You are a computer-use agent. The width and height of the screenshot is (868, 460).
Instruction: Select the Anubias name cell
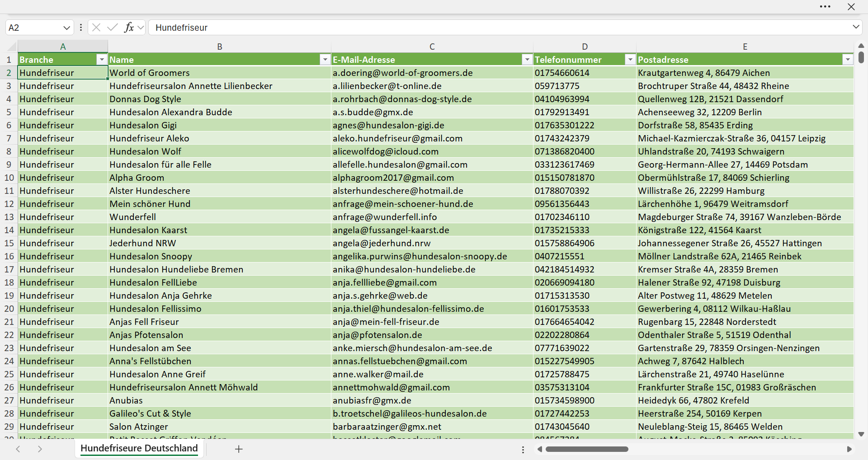point(220,400)
